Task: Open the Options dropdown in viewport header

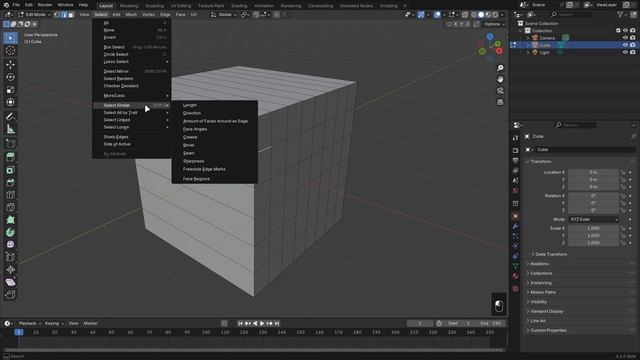Action: [x=495, y=24]
